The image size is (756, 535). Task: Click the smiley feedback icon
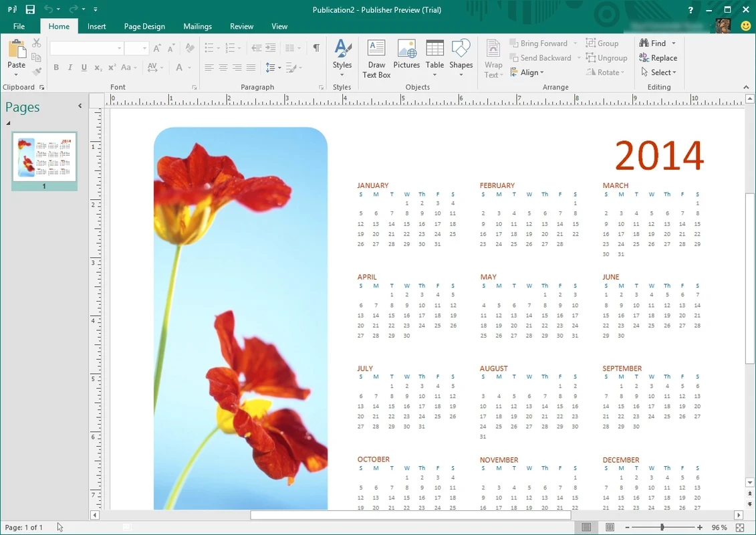pyautogui.click(x=746, y=26)
